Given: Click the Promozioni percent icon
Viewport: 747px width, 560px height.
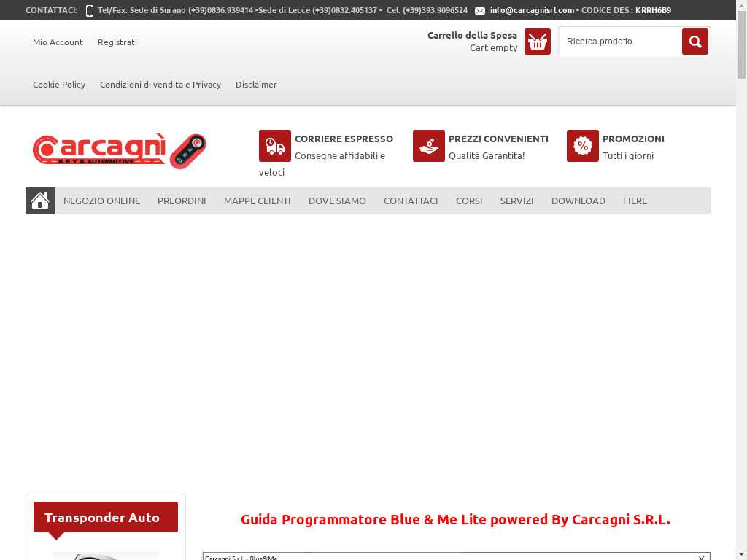Looking at the screenshot, I should (583, 146).
